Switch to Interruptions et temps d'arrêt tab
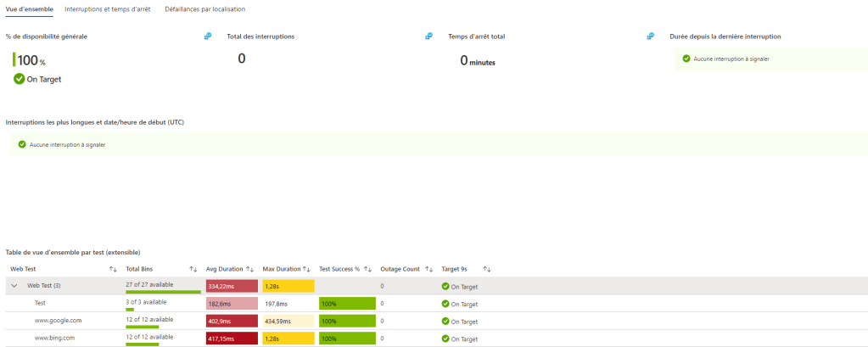868x347 pixels. click(107, 9)
